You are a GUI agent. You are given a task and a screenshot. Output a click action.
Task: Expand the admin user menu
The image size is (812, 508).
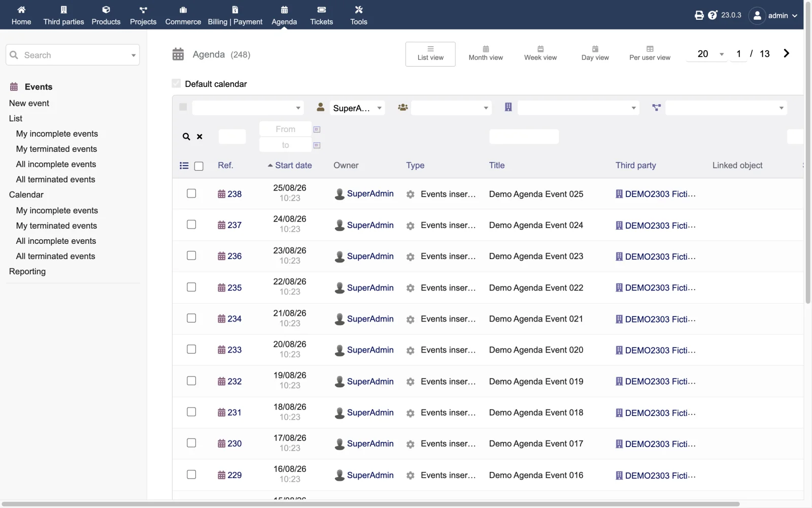tap(773, 15)
